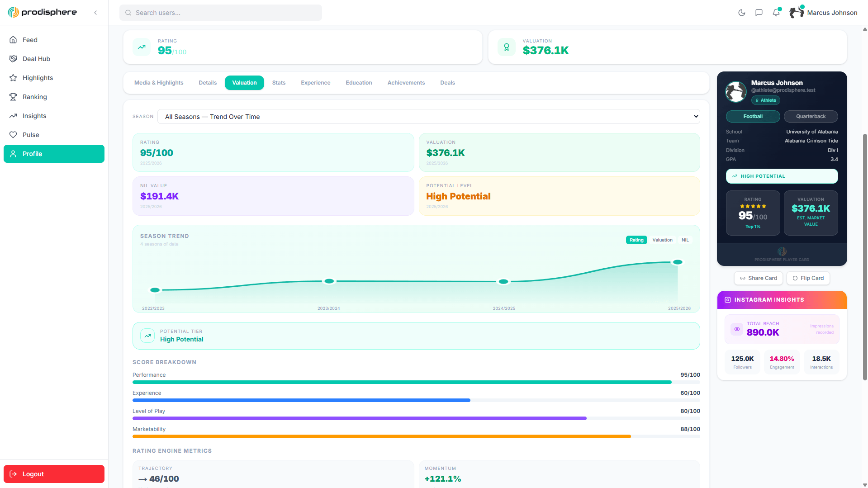Open the messages chat icon
Image resolution: width=868 pixels, height=488 pixels.
click(x=759, y=13)
